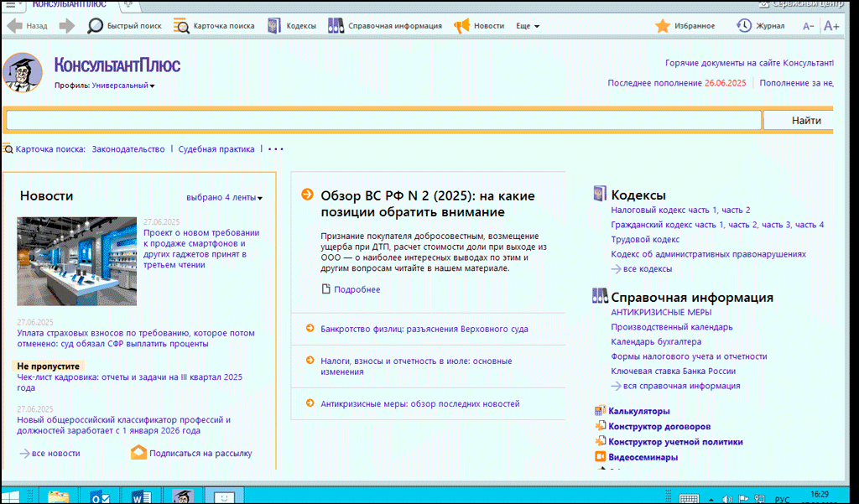
Task: Open Кодекс об административных правонарушениях
Action: (708, 254)
